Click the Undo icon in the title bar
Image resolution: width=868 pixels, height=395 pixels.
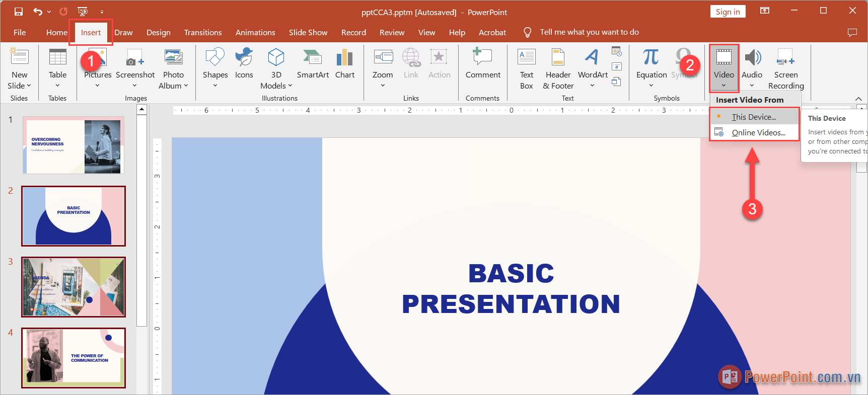tap(38, 12)
